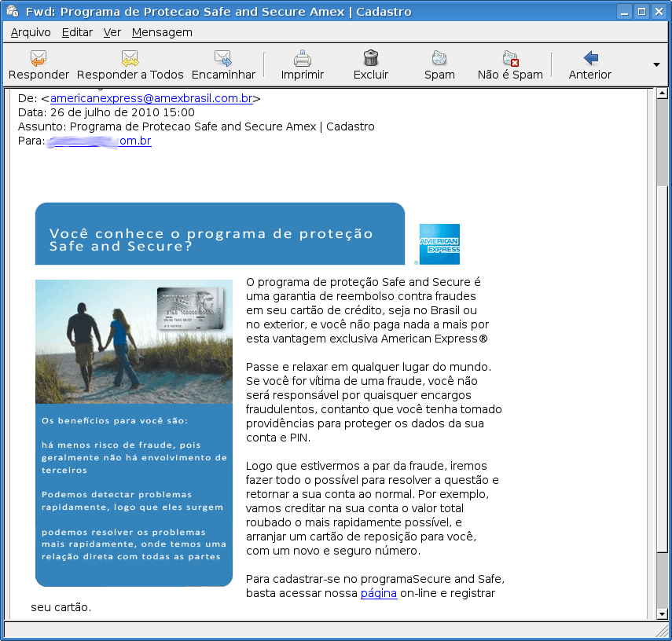The width and height of the screenshot is (672, 641).
Task: Open the Arquivo menu
Action: point(31,32)
